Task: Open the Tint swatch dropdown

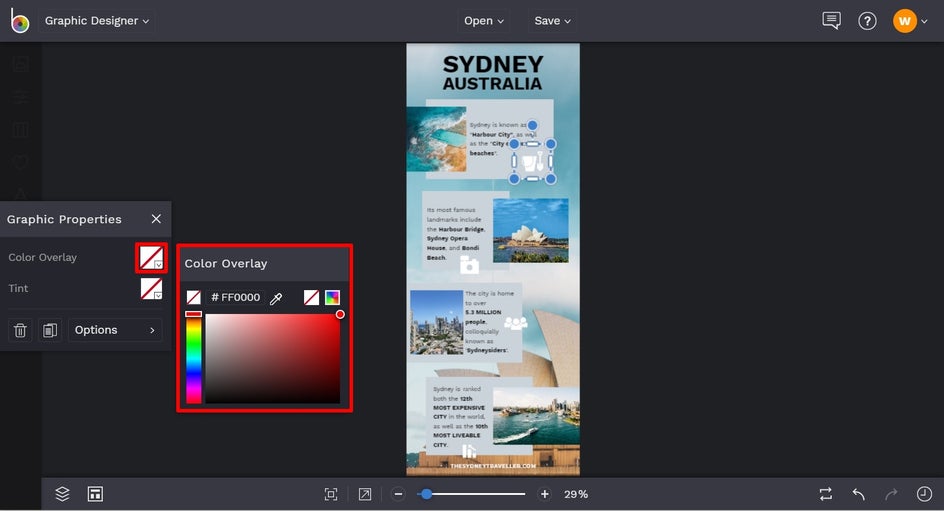Action: tap(151, 288)
